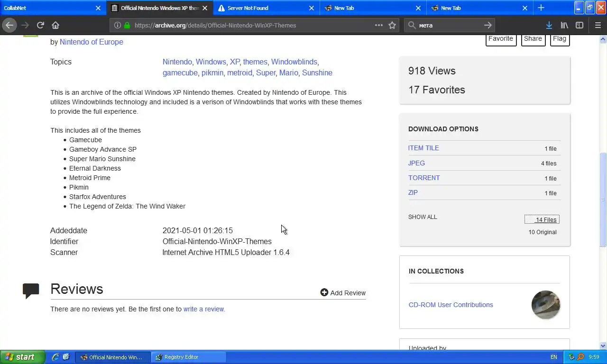Download the ZIP file

pos(413,192)
